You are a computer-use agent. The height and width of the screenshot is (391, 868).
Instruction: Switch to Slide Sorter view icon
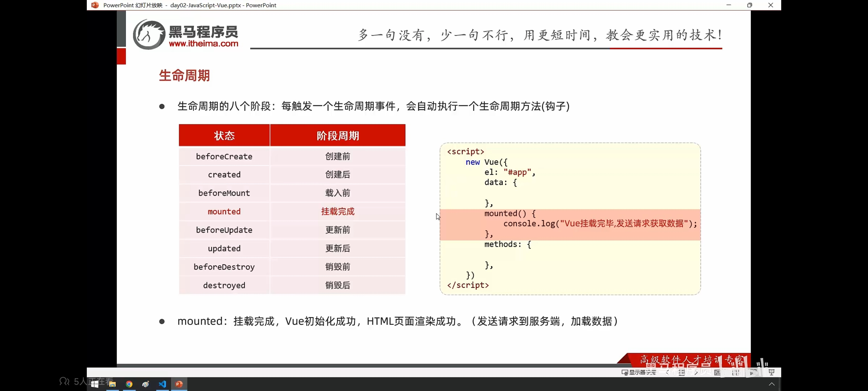pos(736,372)
